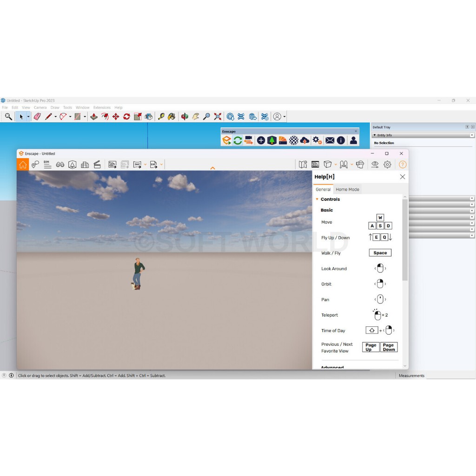Viewport: 476px width, 476px height.
Task: Toggle the Enscape Safe Frame icon
Action: tap(315, 165)
